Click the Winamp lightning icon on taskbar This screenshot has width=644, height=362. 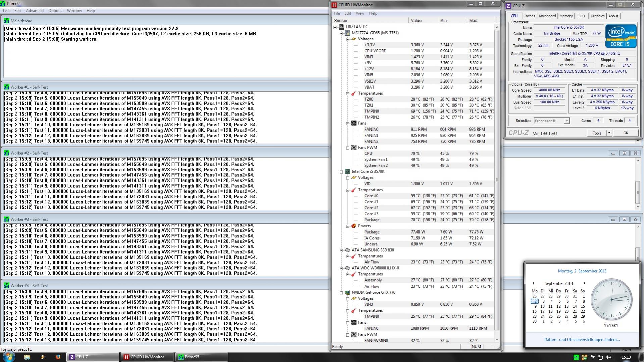42,357
